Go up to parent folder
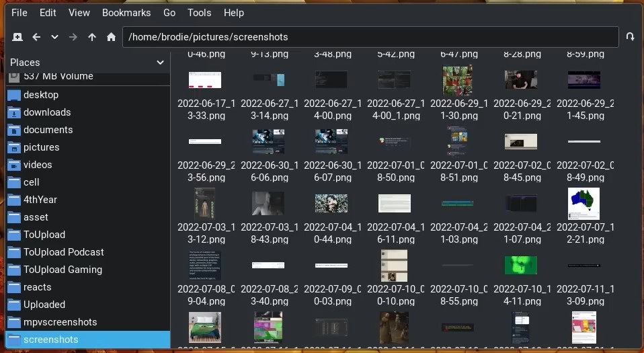The width and height of the screenshot is (644, 353). (x=92, y=37)
